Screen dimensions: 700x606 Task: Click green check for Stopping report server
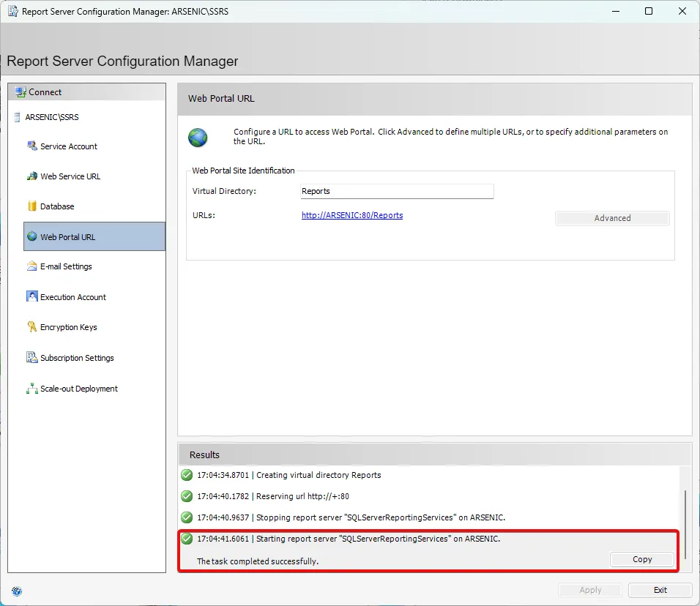pos(187,517)
